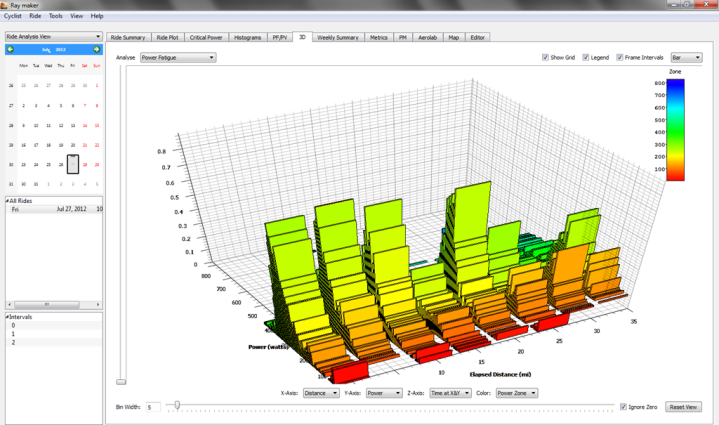The image size is (719, 425).
Task: Select the 3D tab
Action: tap(302, 37)
